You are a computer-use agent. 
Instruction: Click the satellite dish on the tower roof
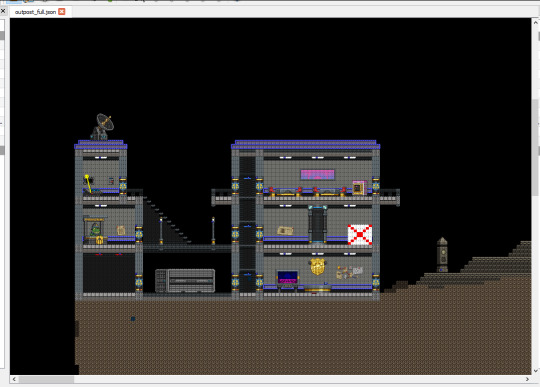tap(102, 127)
